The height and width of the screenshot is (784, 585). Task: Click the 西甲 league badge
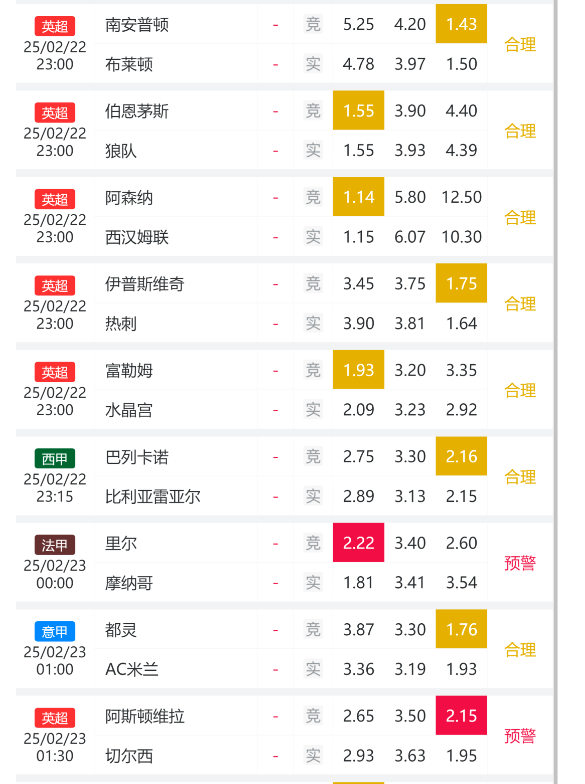54,458
